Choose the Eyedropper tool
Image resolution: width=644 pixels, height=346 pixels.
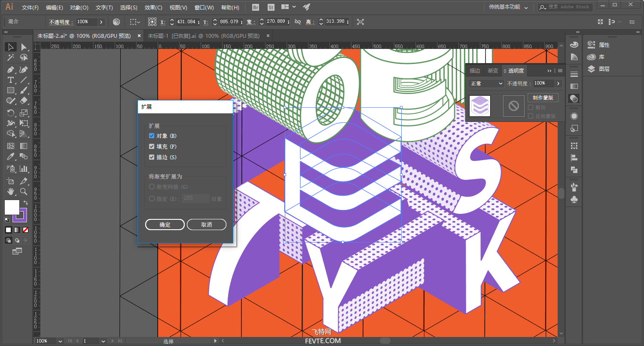coord(11,157)
